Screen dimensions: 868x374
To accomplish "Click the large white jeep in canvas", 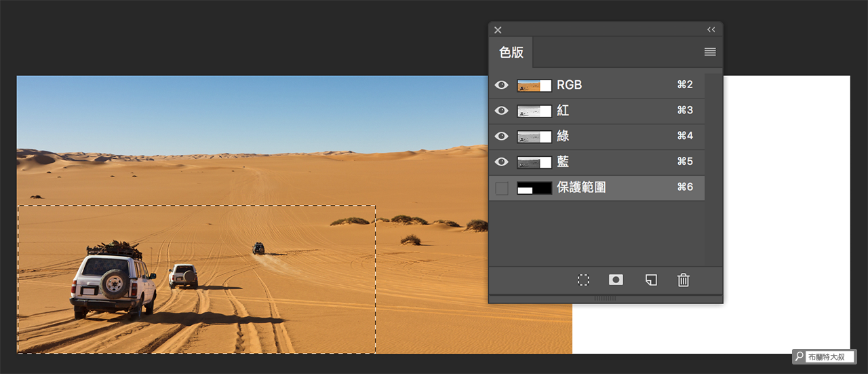I will pos(113,280).
